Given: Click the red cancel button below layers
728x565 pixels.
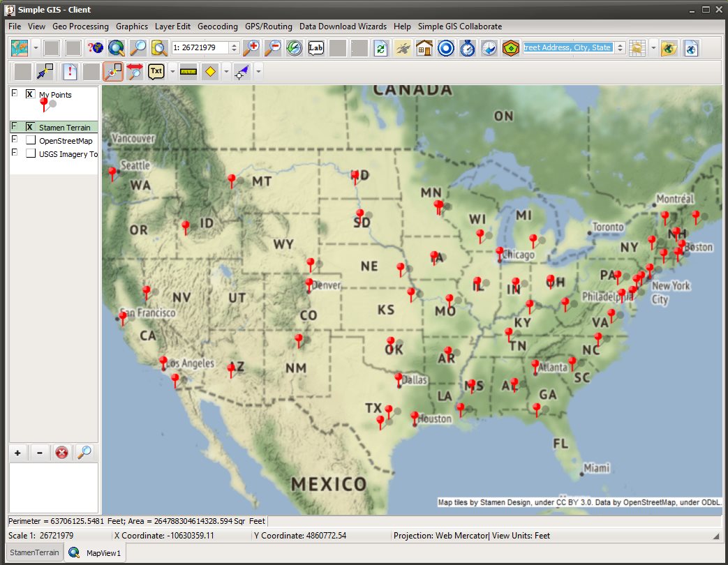Looking at the screenshot, I should pos(61,452).
